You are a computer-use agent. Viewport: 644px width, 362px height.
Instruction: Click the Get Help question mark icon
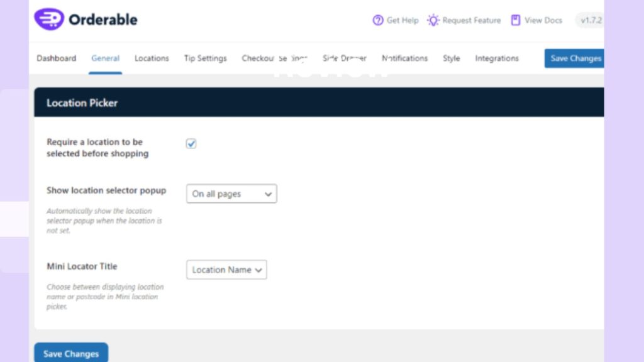point(378,20)
